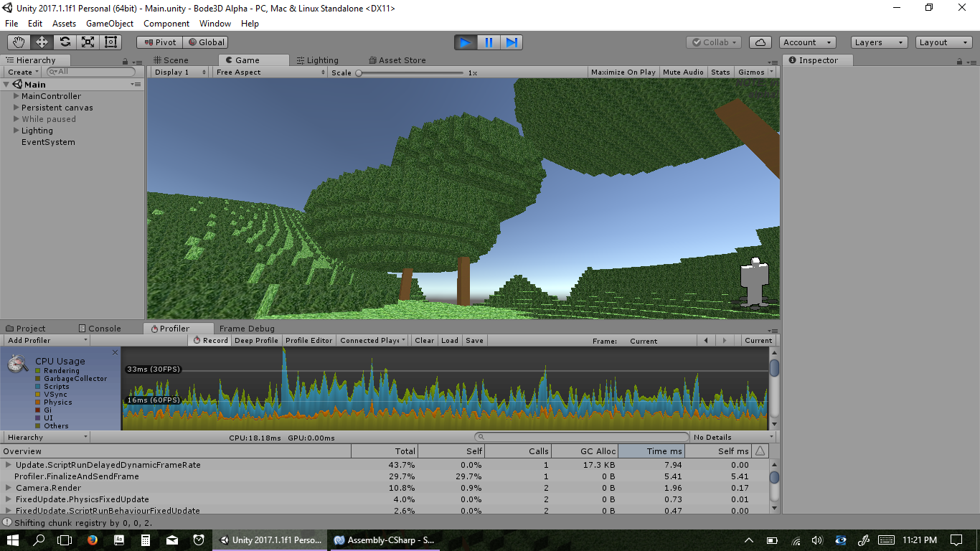Toggle the profiler Record button
The width and height of the screenshot is (980, 551).
tap(210, 341)
